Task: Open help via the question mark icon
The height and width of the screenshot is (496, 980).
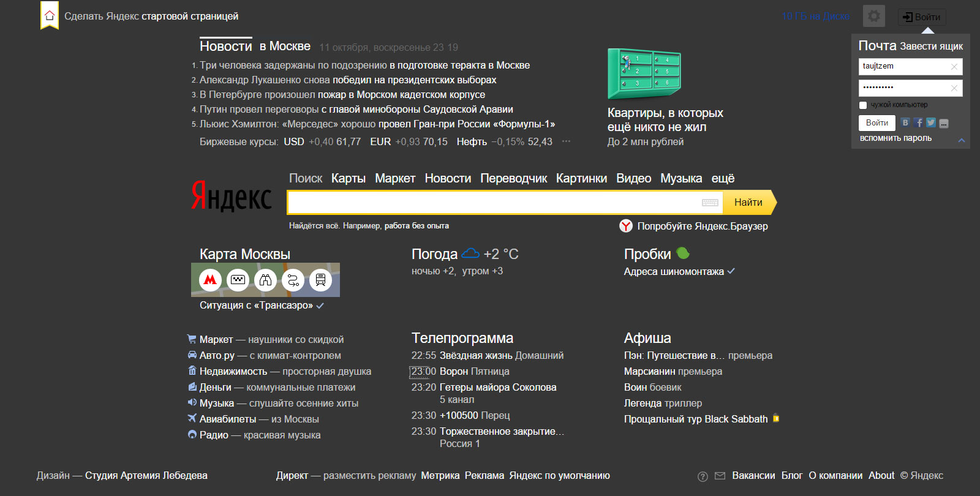Action: 703,476
